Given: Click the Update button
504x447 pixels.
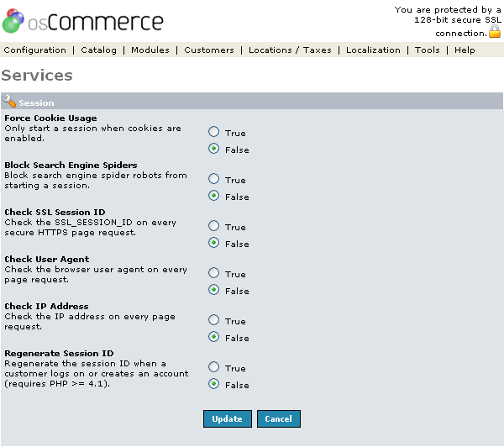Looking at the screenshot, I should [x=228, y=418].
